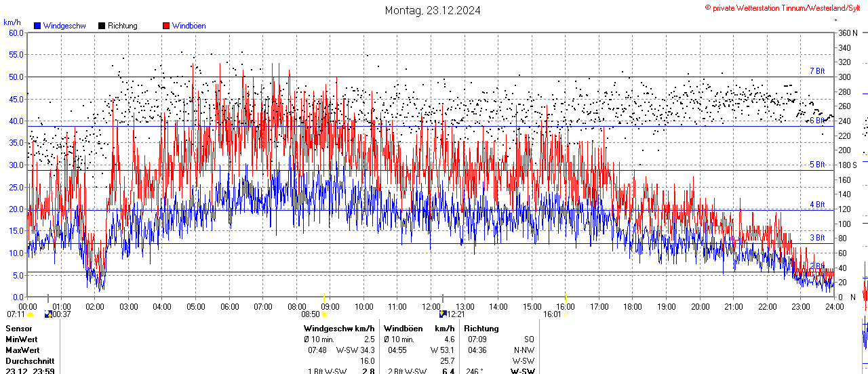Click the red Windböen legend square
Image resolution: width=868 pixels, height=374 pixels.
point(166,26)
